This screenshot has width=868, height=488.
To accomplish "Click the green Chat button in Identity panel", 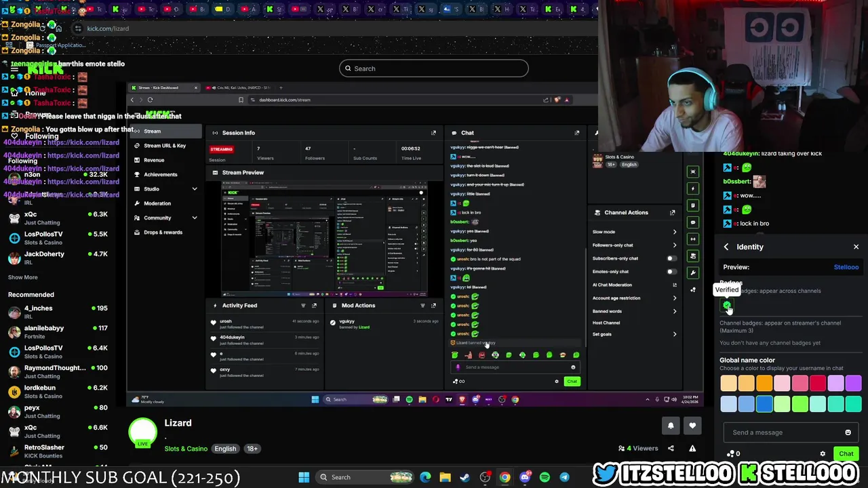I will (x=846, y=453).
